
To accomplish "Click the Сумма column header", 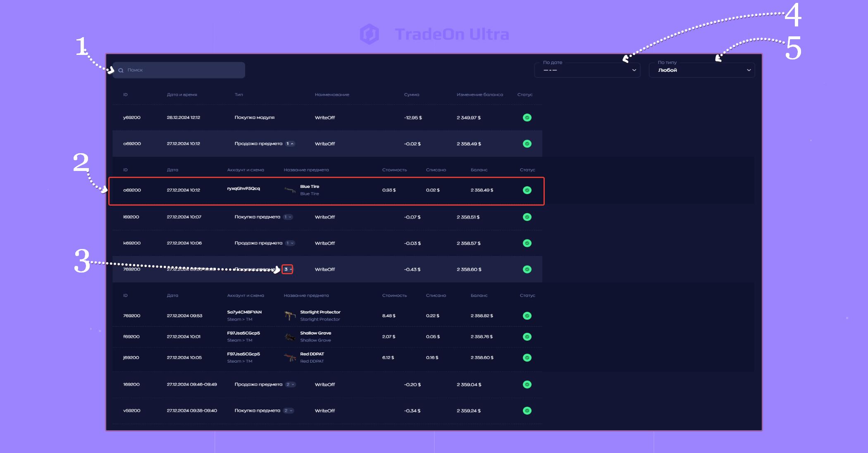I will tap(411, 95).
